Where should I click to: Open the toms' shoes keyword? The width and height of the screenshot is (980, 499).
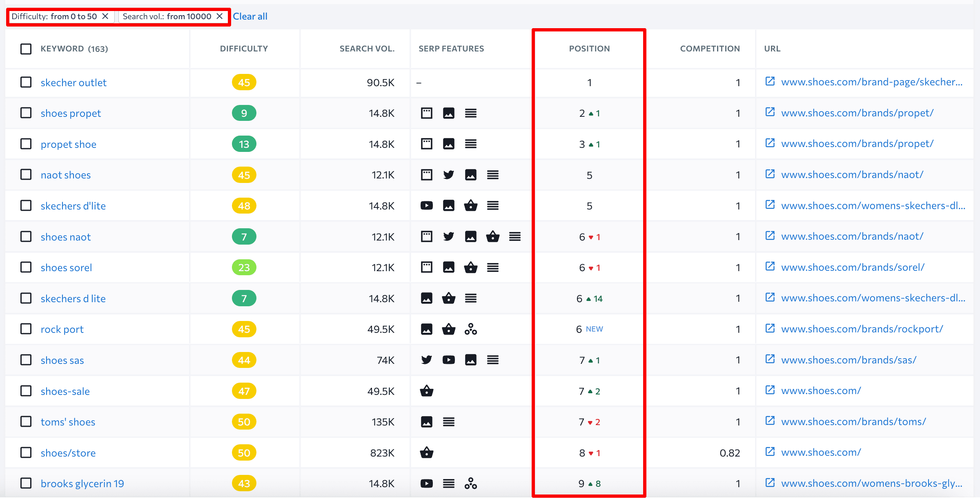click(68, 422)
